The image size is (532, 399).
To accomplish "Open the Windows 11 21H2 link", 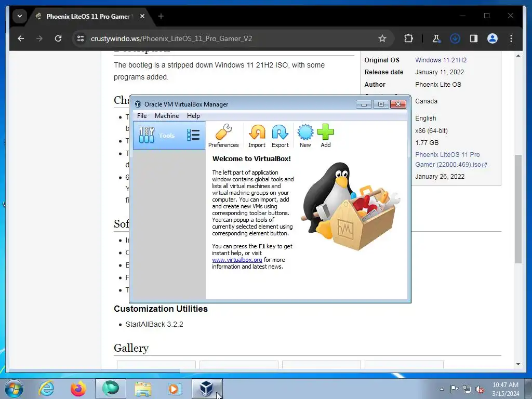I will tap(441, 60).
